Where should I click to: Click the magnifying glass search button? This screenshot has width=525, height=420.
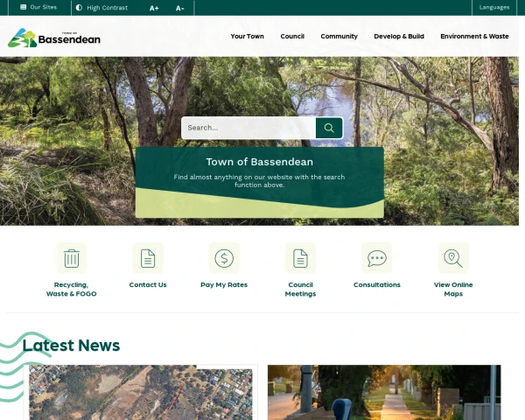pyautogui.click(x=329, y=128)
